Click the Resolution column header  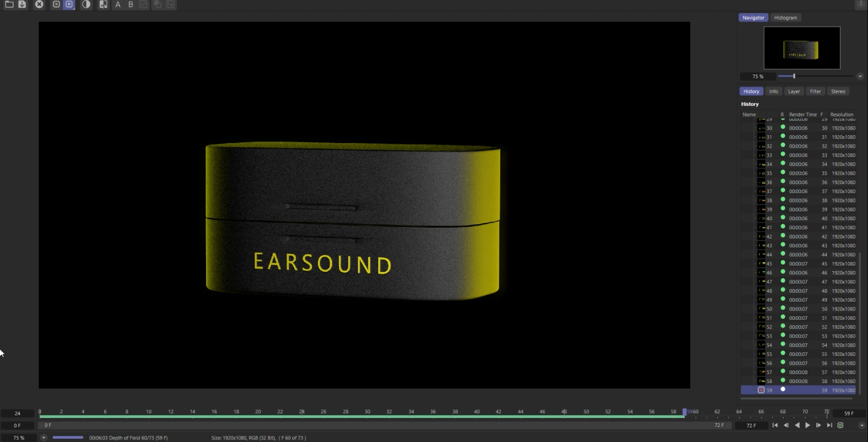(842, 114)
